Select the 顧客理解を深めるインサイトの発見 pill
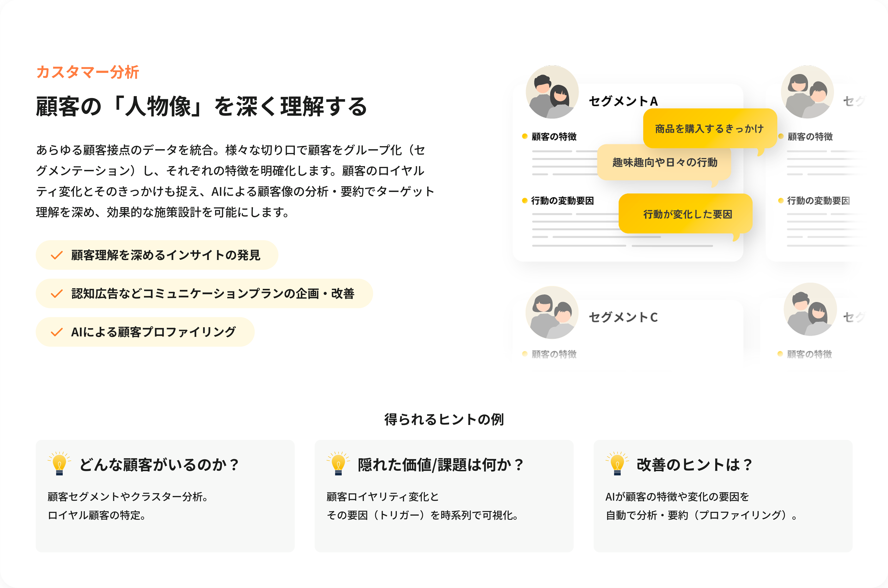The height and width of the screenshot is (588, 888). coord(157,255)
